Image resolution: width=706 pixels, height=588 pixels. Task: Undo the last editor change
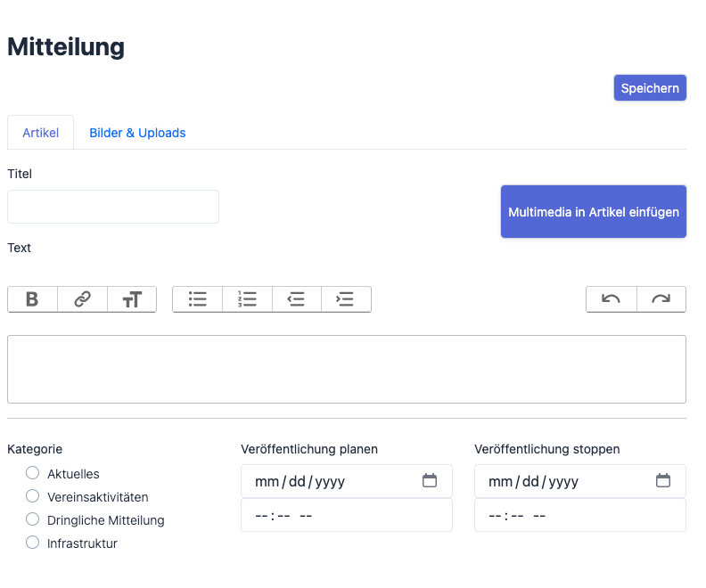click(611, 299)
